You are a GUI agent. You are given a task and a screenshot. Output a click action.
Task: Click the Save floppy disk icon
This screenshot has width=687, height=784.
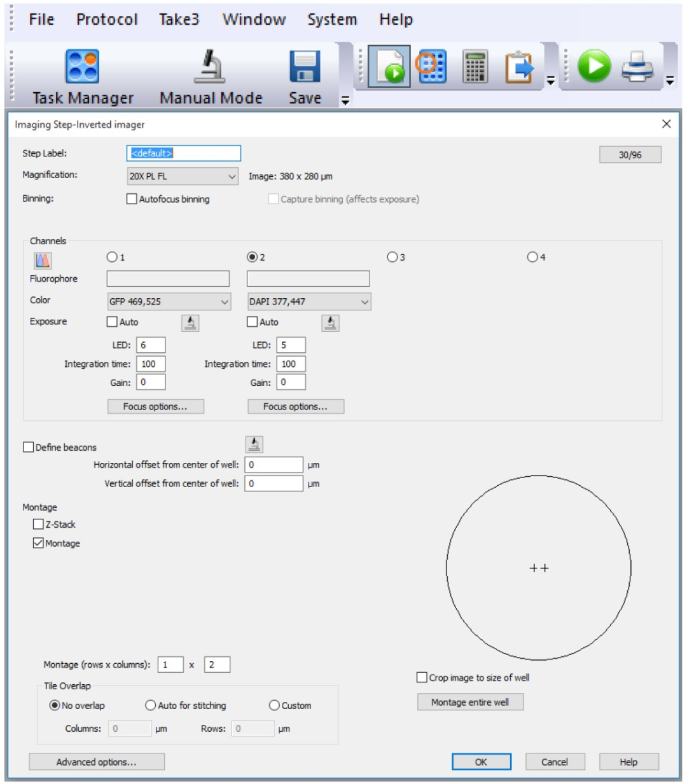pos(305,67)
